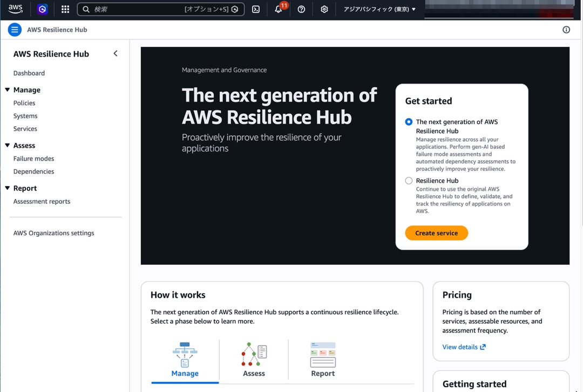The image size is (583, 392).
Task: Select the Assess phase icon
Action: click(x=254, y=354)
